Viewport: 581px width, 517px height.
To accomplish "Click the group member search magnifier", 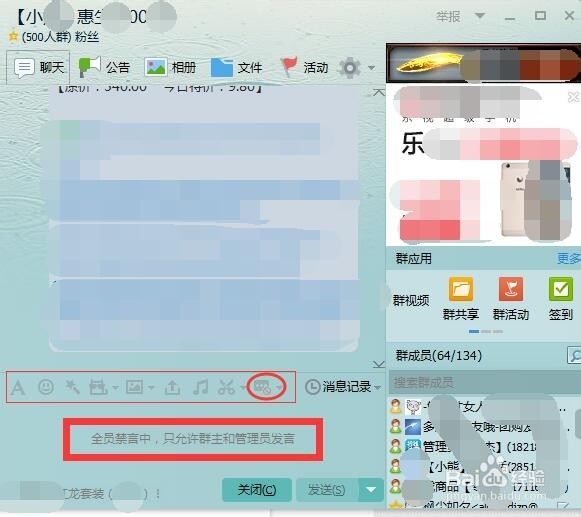I will pos(574,356).
